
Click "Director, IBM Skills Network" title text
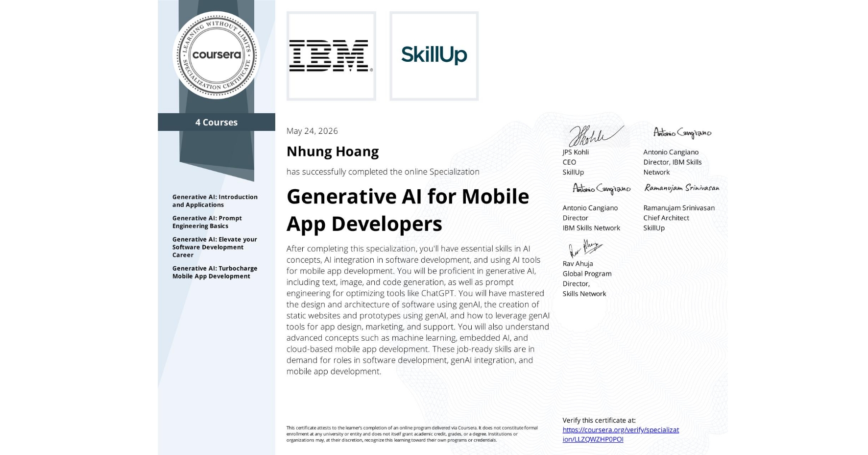coord(672,167)
